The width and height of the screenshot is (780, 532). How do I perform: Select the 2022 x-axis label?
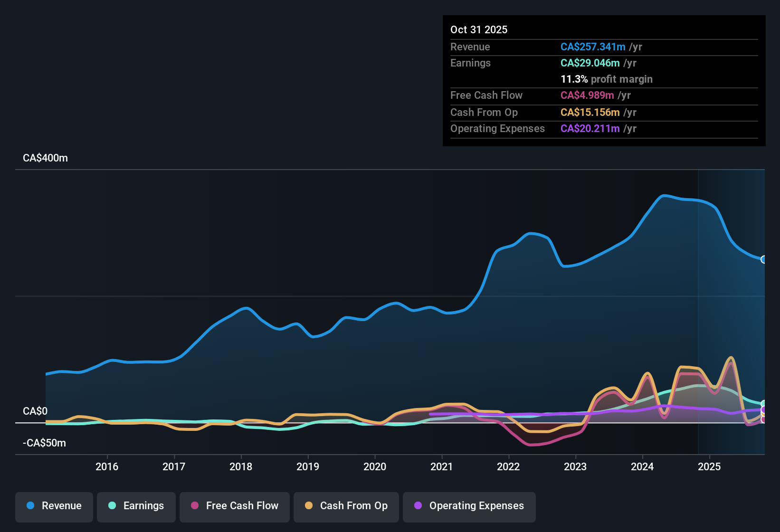pos(508,466)
